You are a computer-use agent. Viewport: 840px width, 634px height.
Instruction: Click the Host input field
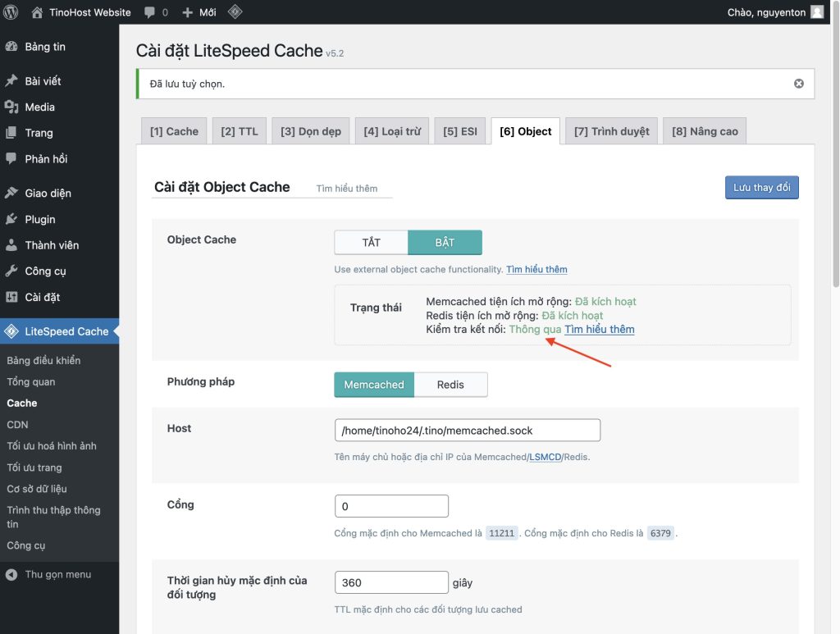[468, 431]
